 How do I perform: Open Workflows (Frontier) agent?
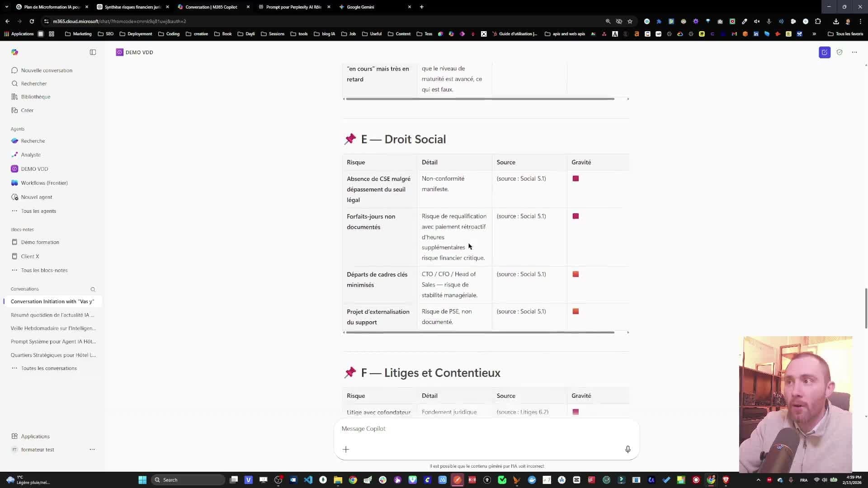(x=44, y=183)
